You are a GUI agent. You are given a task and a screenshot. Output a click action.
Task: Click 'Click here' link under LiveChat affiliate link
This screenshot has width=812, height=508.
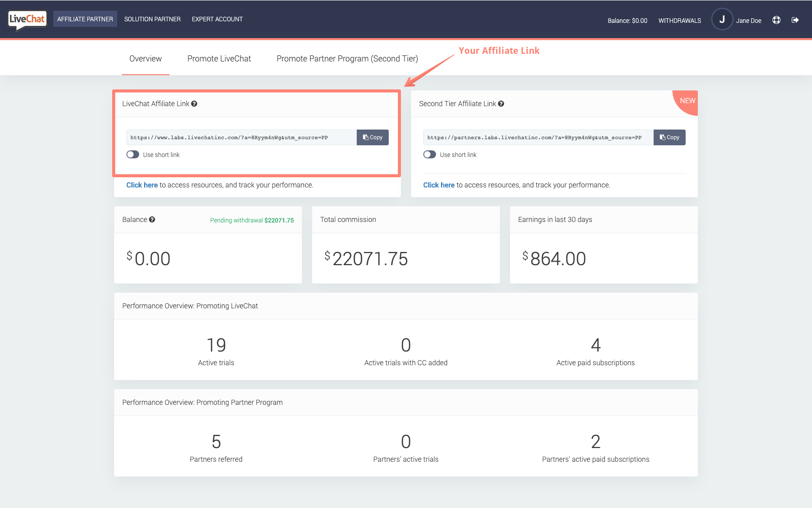point(142,185)
